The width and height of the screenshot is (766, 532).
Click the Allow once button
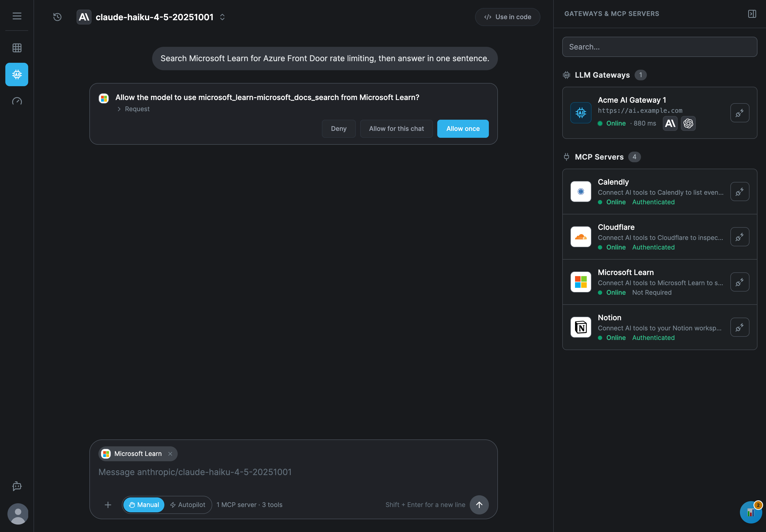[463, 129]
